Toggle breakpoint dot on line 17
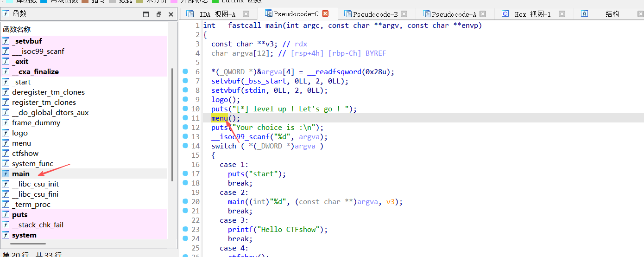Screen dimensions: 644x257 (x=185, y=173)
